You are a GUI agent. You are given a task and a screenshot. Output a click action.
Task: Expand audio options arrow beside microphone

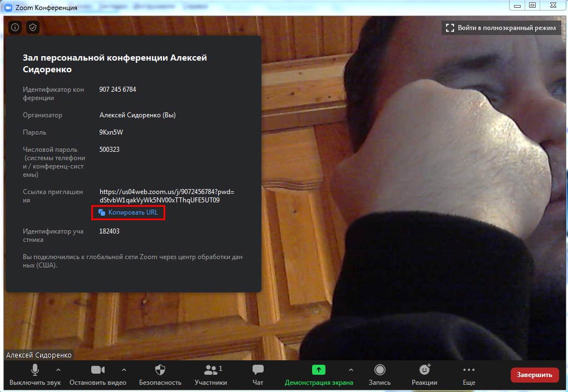[x=58, y=370]
